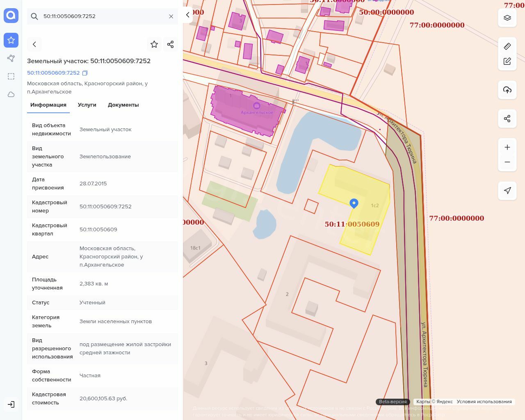
Task: Click the cadastral value 20,600,105.63 руб.
Action: (x=103, y=399)
